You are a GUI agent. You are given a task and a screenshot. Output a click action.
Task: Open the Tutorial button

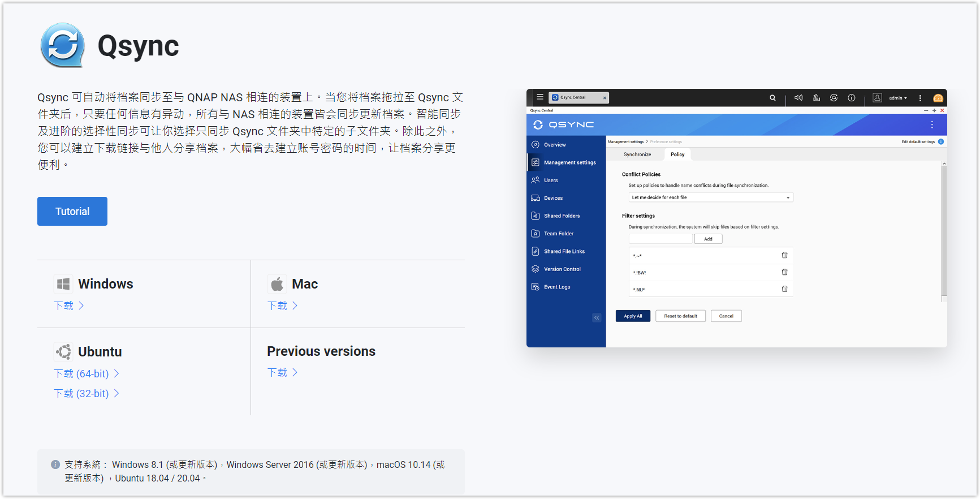pyautogui.click(x=72, y=211)
